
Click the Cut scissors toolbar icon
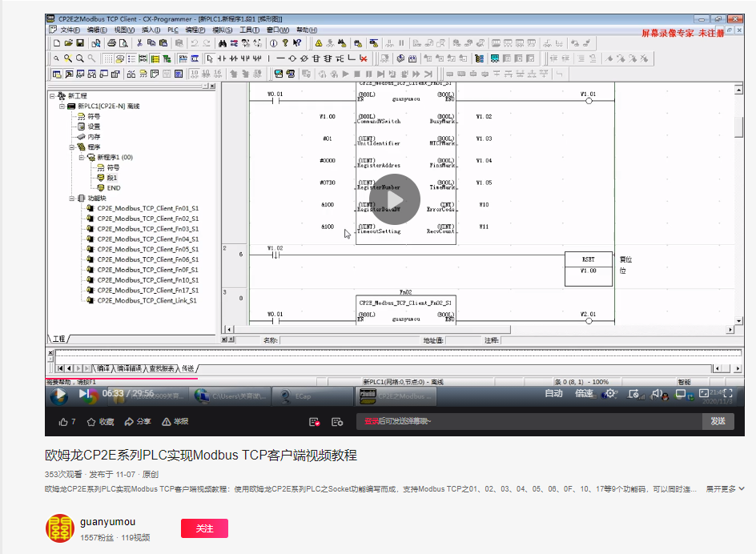point(140,43)
